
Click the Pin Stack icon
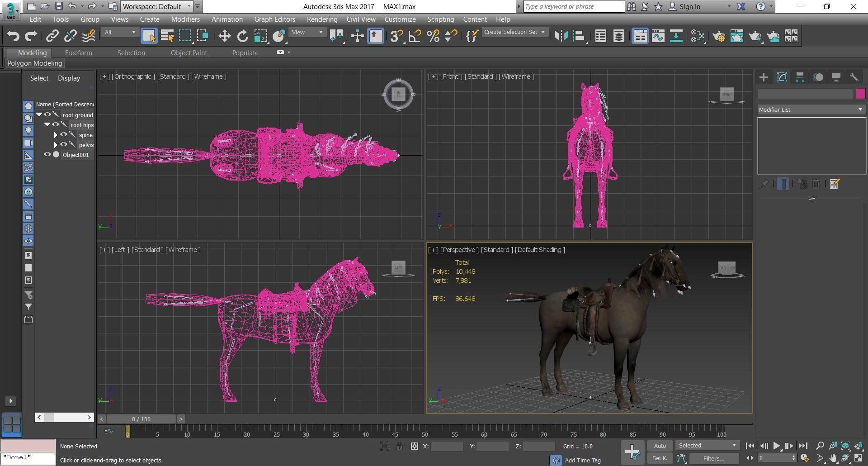click(764, 184)
